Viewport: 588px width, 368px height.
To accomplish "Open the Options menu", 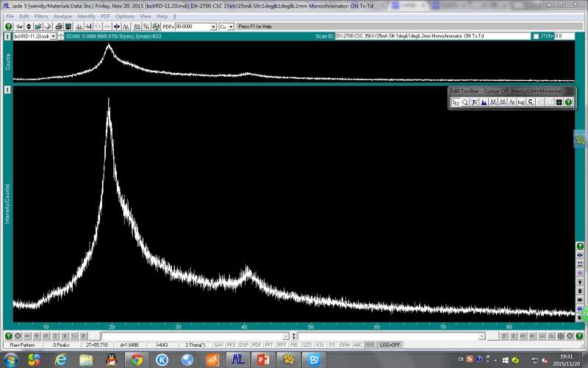I will 124,16.
